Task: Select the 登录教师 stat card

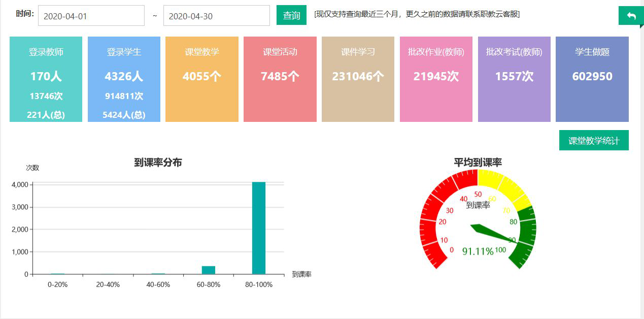Action: coord(46,79)
